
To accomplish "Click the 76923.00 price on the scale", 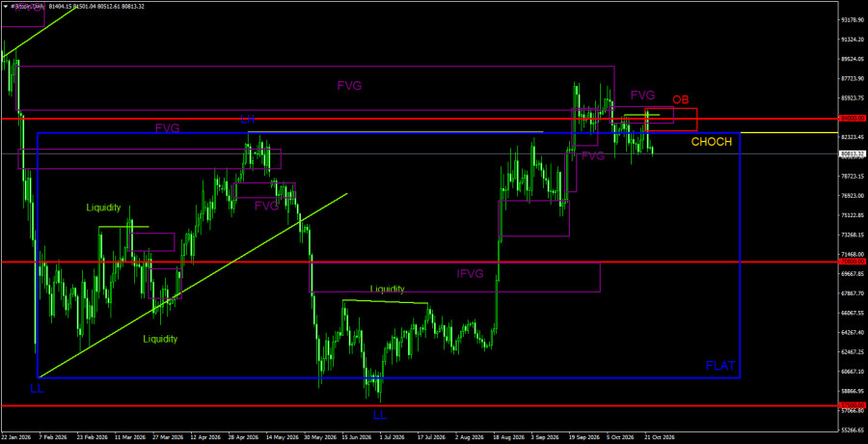I will coord(852,196).
